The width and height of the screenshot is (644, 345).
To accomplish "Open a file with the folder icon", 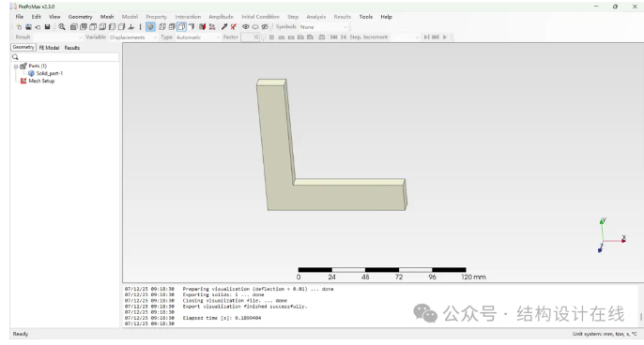I will click(28, 27).
